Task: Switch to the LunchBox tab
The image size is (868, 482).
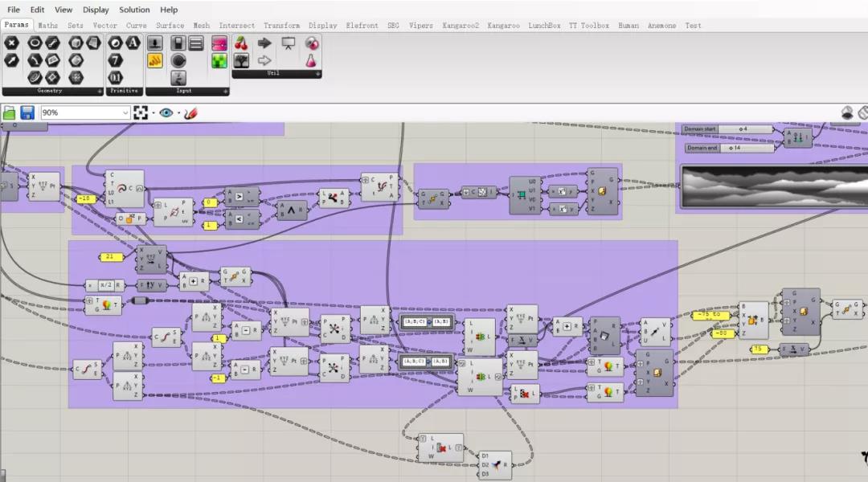Action: [544, 26]
